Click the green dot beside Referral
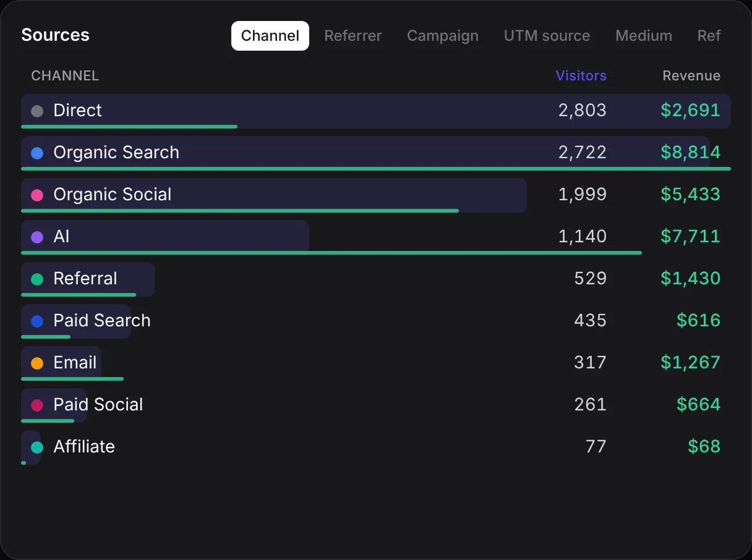Screen dimensions: 752x560 point(37,279)
